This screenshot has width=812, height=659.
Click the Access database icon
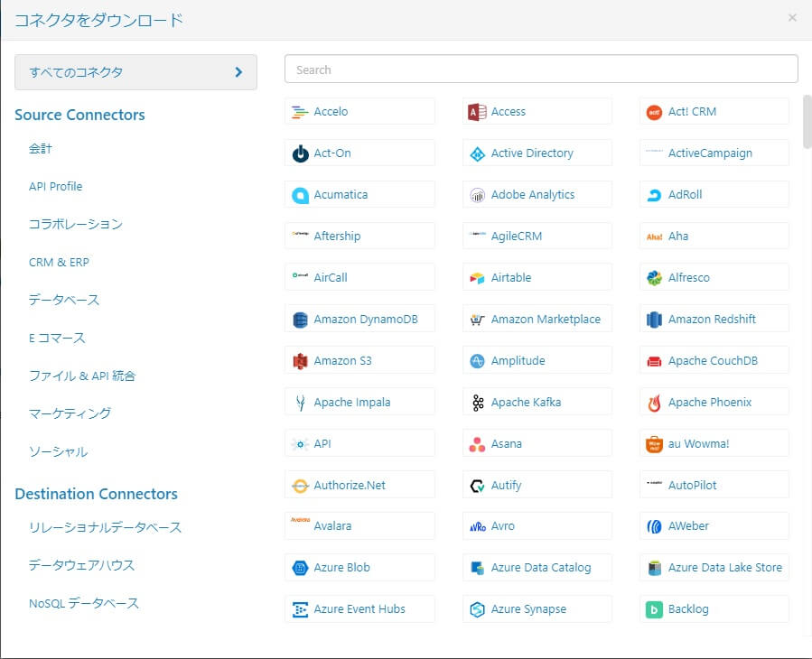[477, 112]
